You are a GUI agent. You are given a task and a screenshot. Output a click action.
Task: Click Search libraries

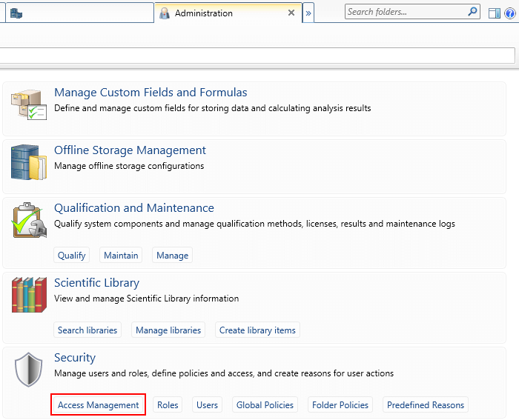click(87, 330)
